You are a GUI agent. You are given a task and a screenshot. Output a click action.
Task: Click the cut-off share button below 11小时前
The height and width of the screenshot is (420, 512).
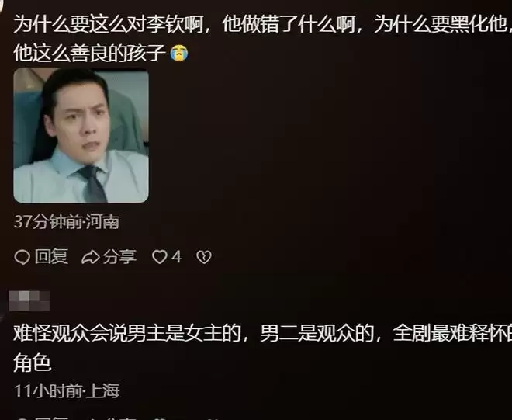(109, 418)
